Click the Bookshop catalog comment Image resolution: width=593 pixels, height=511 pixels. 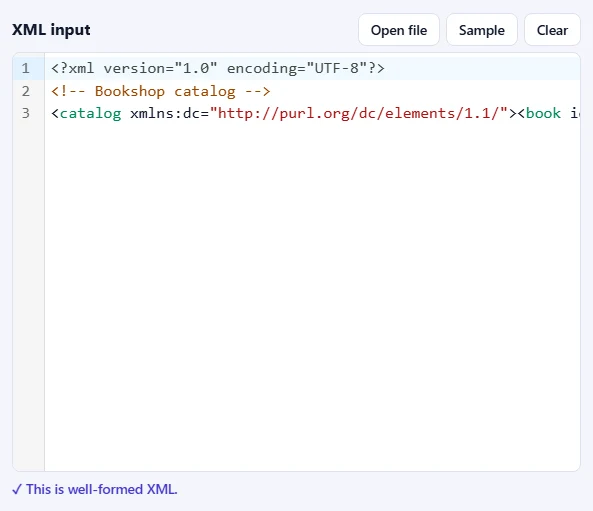point(161,91)
